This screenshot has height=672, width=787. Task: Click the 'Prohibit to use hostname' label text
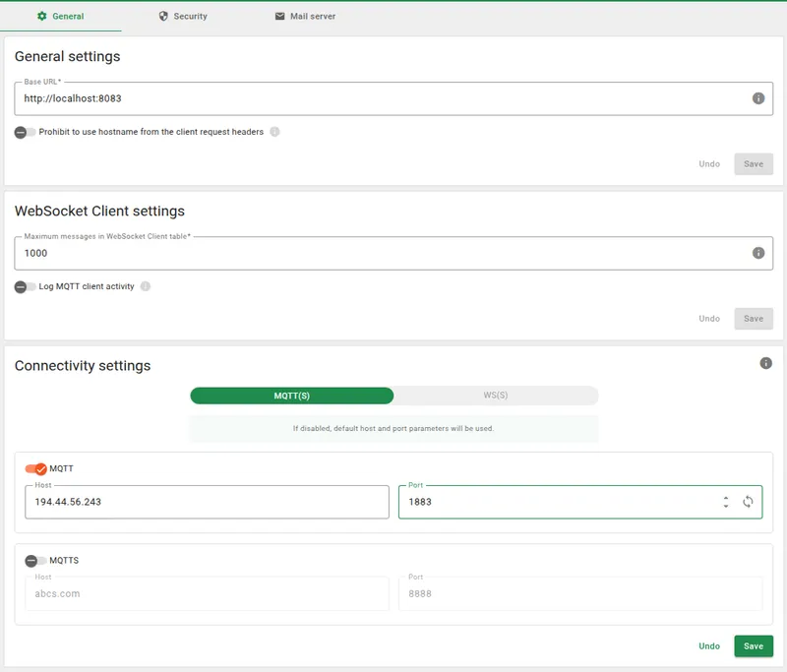(151, 132)
